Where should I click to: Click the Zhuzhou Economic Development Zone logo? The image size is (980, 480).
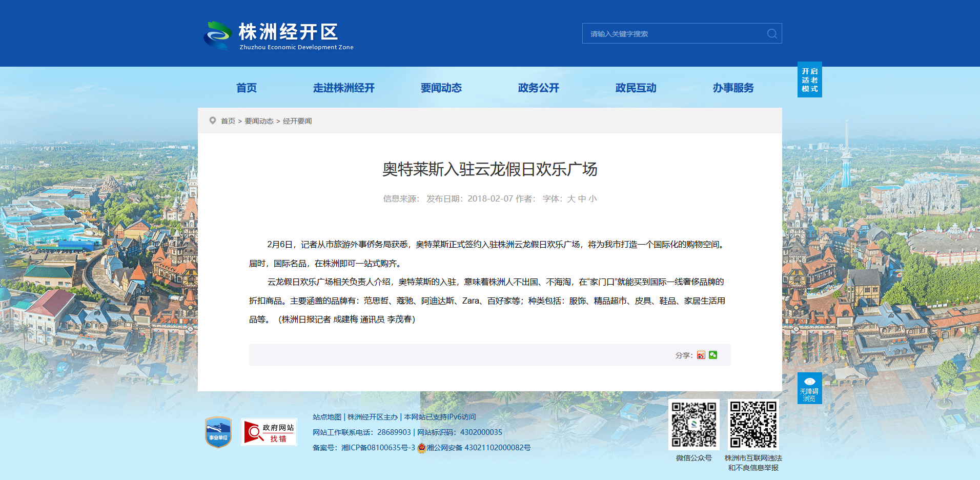click(278, 35)
